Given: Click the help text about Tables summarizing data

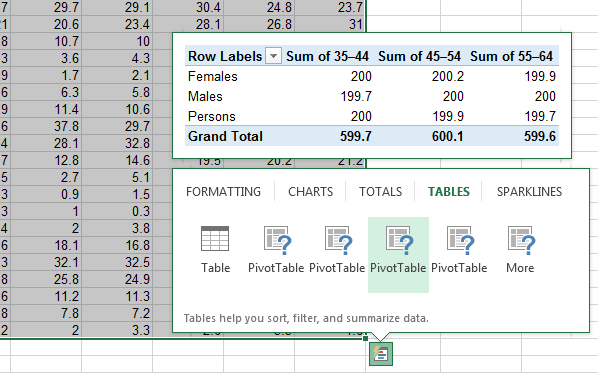Looking at the screenshot, I should (x=306, y=318).
